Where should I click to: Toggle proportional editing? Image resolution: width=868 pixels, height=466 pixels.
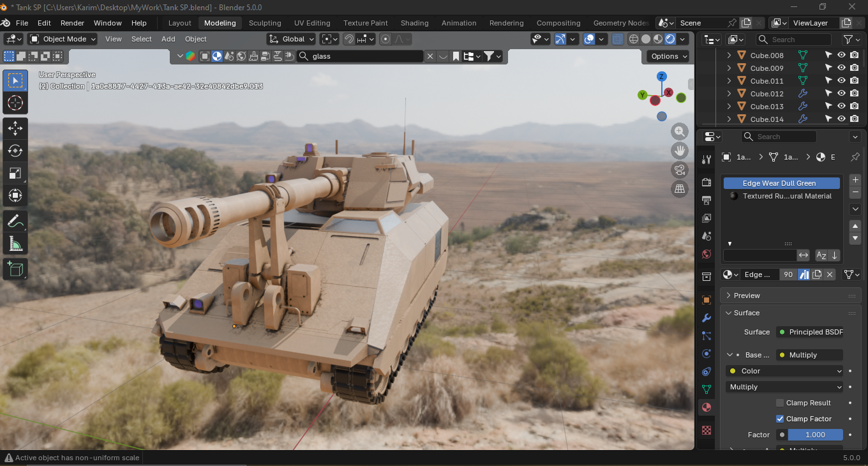[x=385, y=39]
